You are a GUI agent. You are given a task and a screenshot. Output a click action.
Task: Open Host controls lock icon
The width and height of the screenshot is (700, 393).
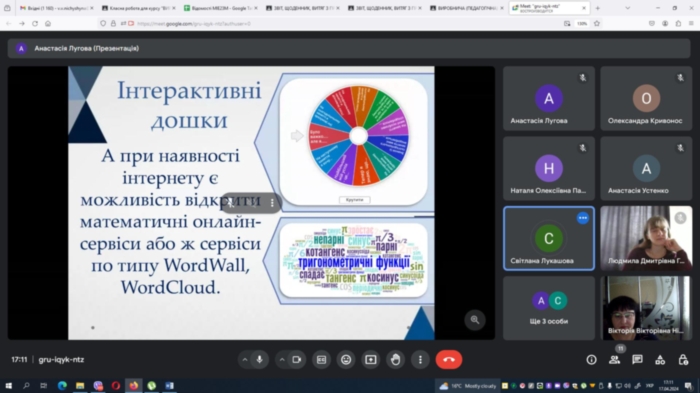(x=683, y=360)
